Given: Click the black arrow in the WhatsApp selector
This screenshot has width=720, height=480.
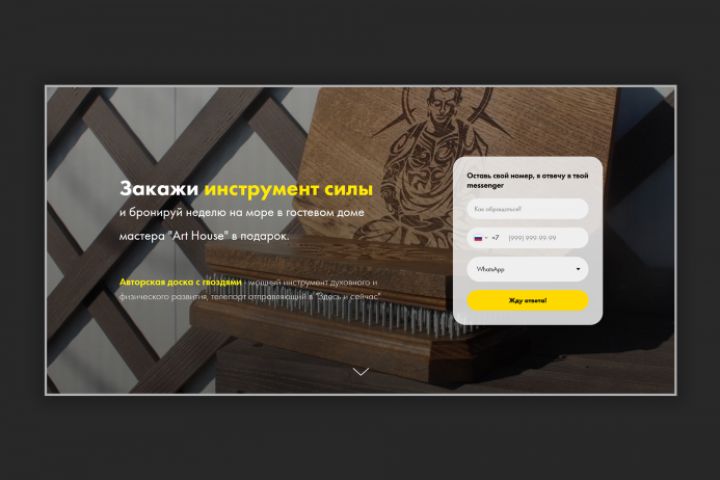Looking at the screenshot, I should coord(578,269).
